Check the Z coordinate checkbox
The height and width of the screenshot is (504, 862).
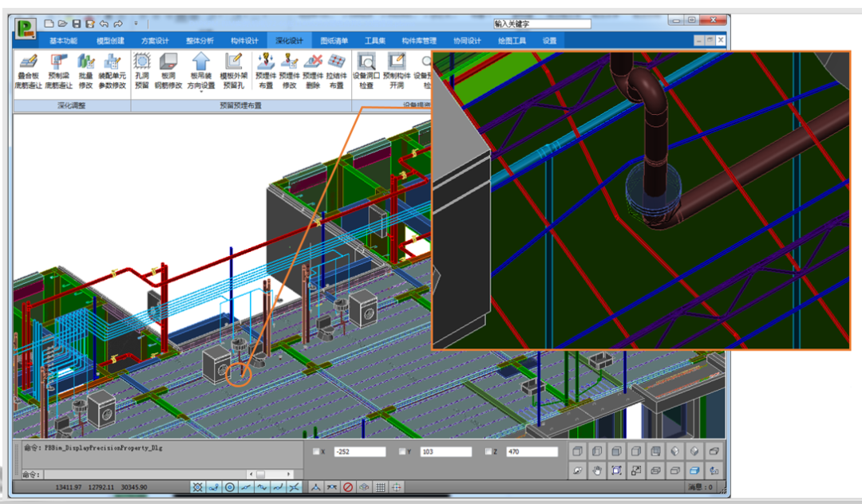(x=489, y=452)
